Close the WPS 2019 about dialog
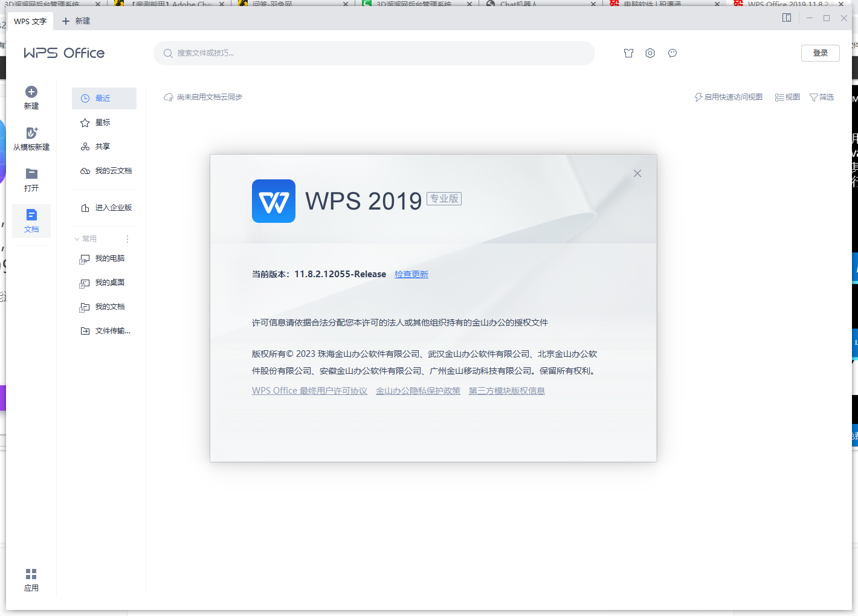This screenshot has width=858, height=616. [637, 173]
